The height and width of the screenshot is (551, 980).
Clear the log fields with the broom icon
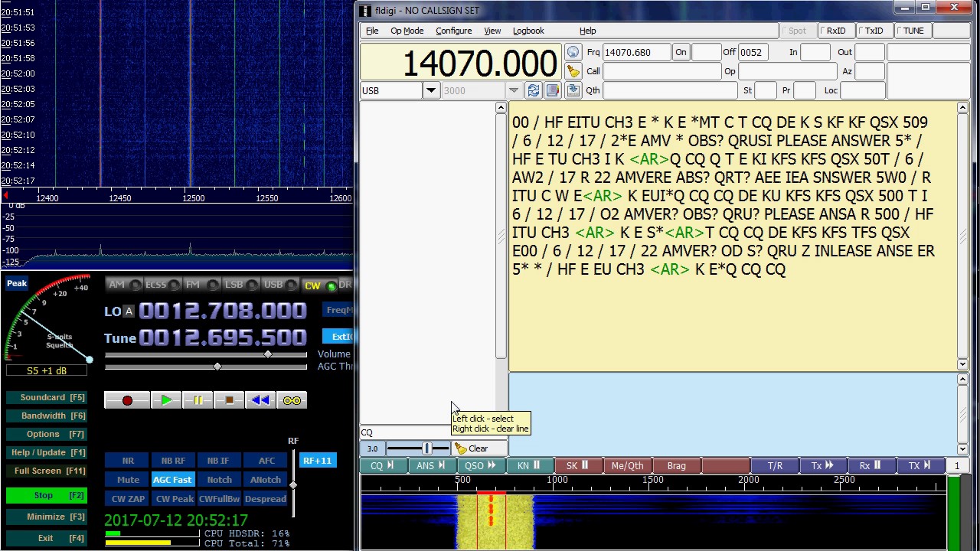(573, 71)
